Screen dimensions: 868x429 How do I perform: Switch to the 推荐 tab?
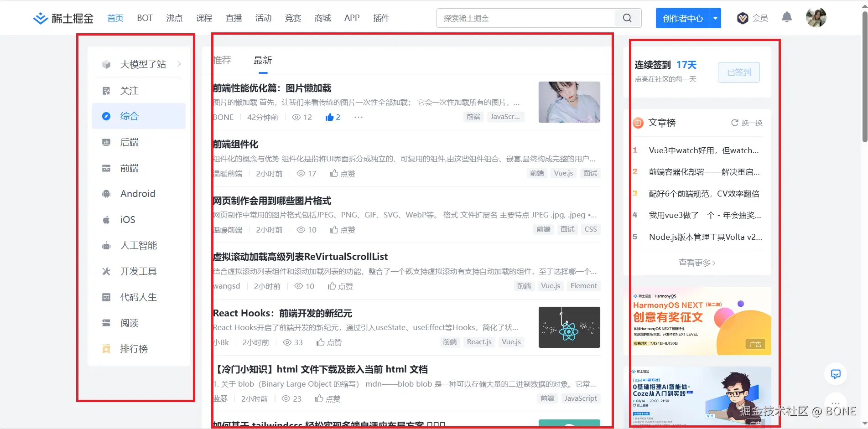point(222,60)
